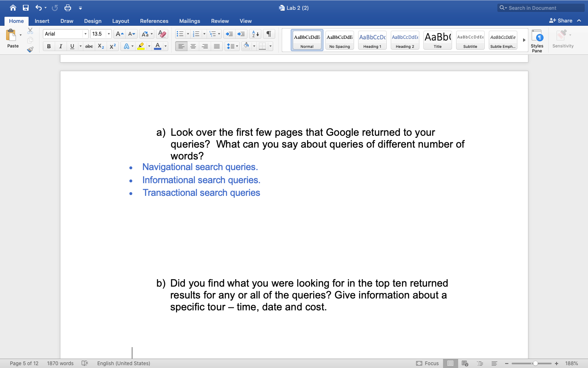Select the center alignment icon
The width and height of the screenshot is (588, 368).
pyautogui.click(x=193, y=46)
